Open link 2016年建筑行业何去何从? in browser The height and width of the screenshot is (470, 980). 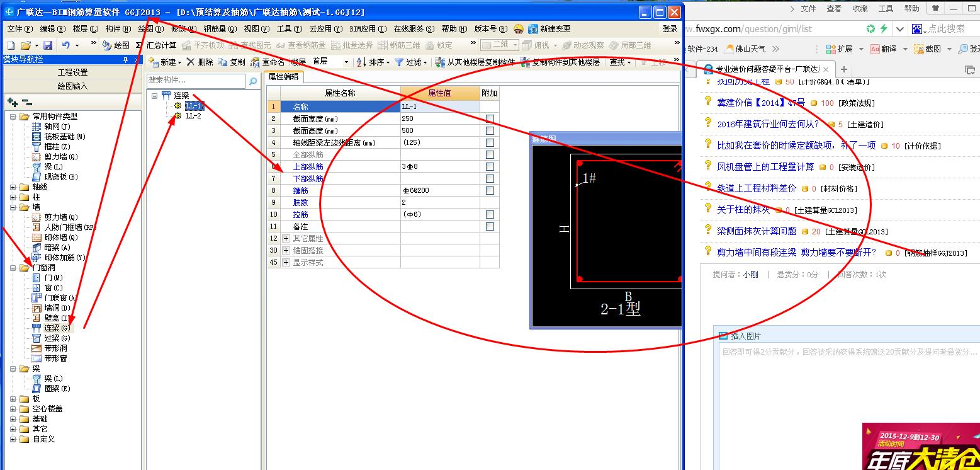click(x=769, y=124)
